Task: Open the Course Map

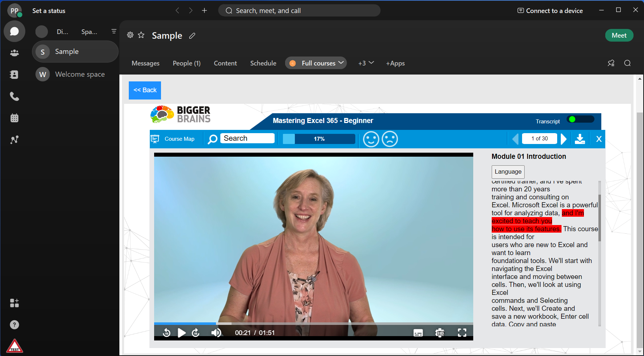Action: click(x=173, y=139)
